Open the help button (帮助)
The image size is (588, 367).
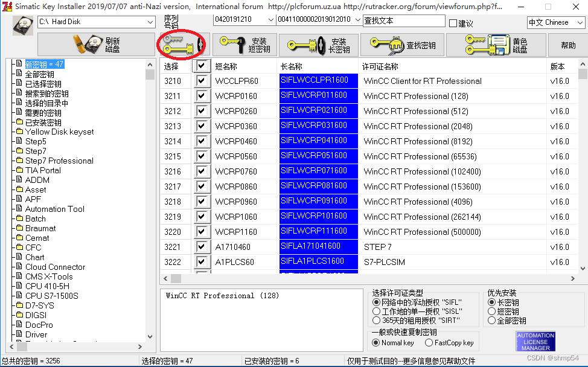point(567,45)
